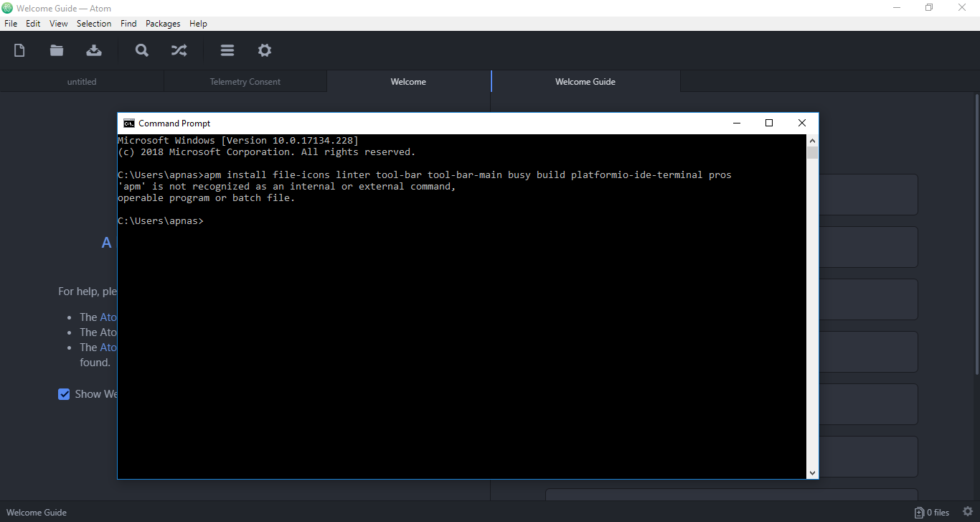
Task: Click Welcome Guide path in status bar
Action: [37, 513]
